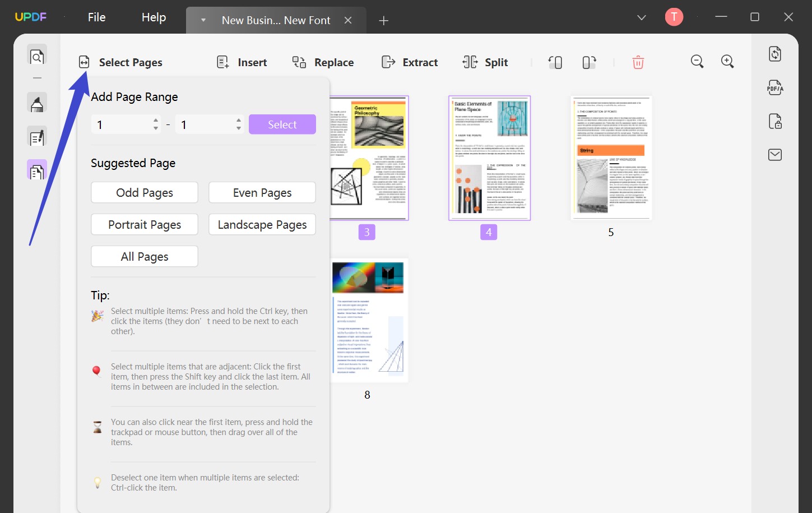Select Landscape Pages

tap(262, 224)
